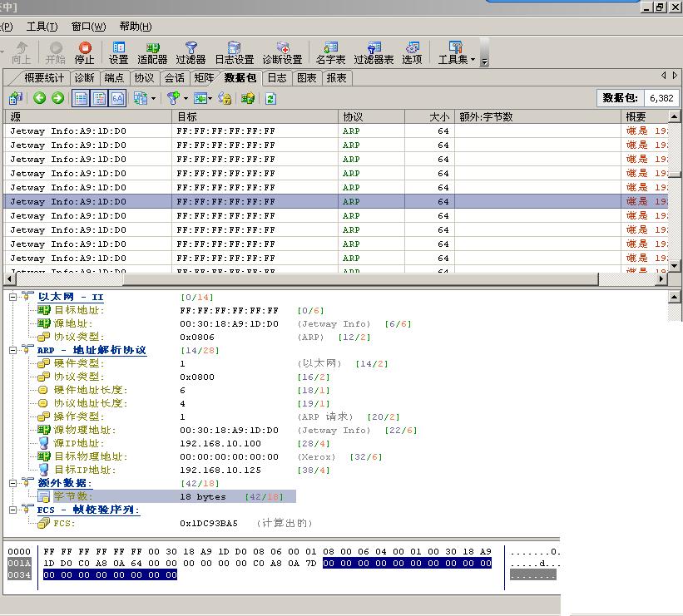Open 诊断设置 (Diagnosis settings) toolbar icon
The width and height of the screenshot is (683, 616).
pos(282,49)
